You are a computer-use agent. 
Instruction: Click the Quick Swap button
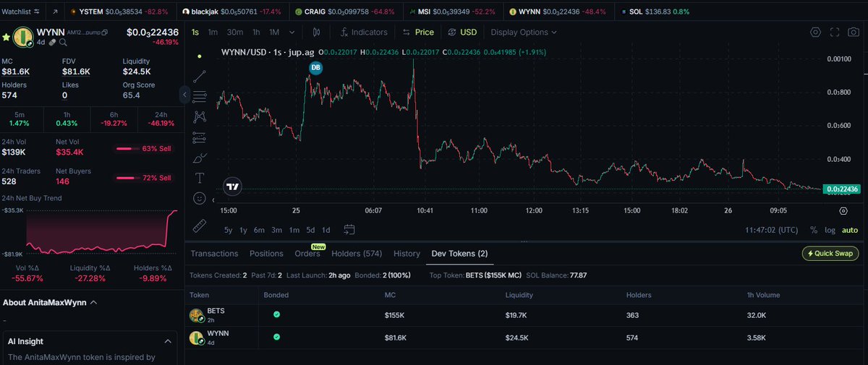click(x=830, y=253)
